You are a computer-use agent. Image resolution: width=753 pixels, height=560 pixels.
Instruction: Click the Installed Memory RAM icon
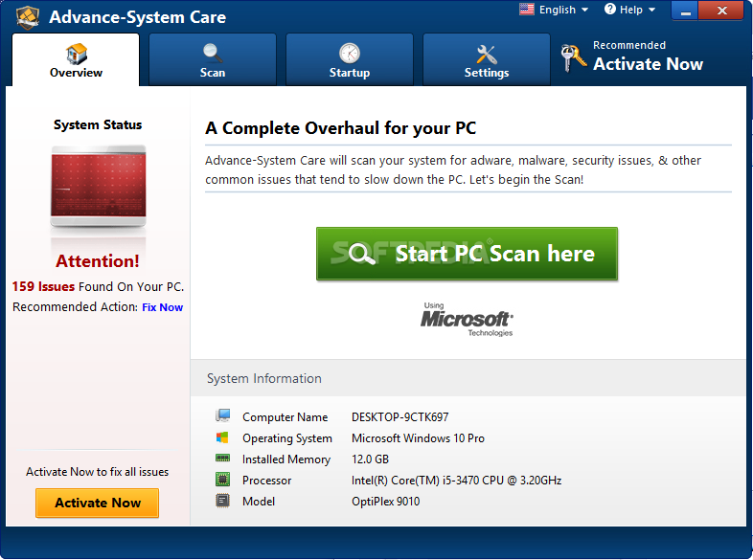point(222,459)
